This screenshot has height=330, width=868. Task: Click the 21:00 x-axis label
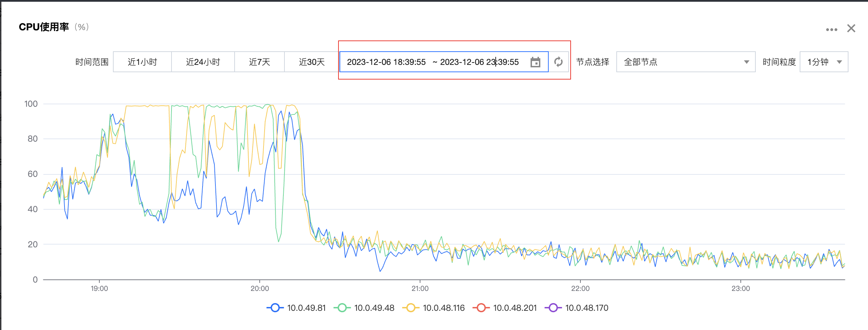click(420, 288)
